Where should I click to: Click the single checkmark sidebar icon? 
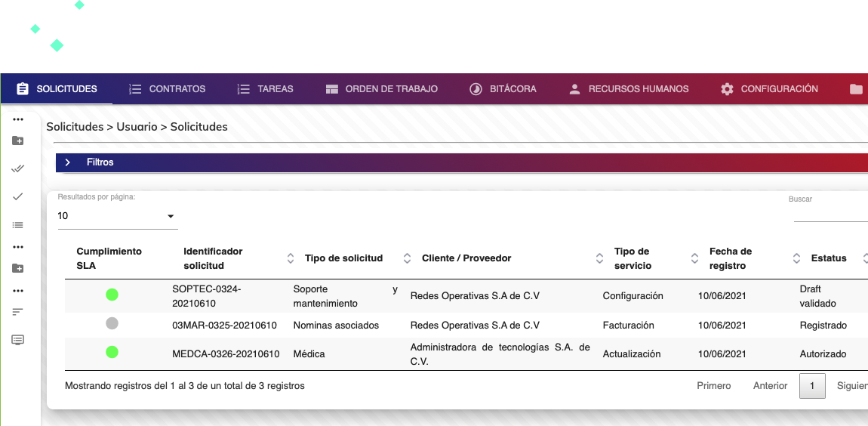[x=18, y=196]
